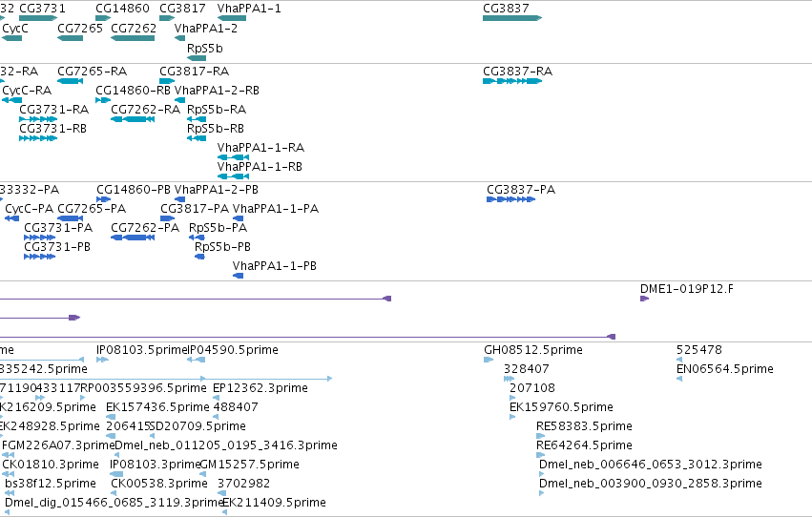Select the CG3731-RB transcript
The width and height of the screenshot is (812, 517).
click(38, 138)
